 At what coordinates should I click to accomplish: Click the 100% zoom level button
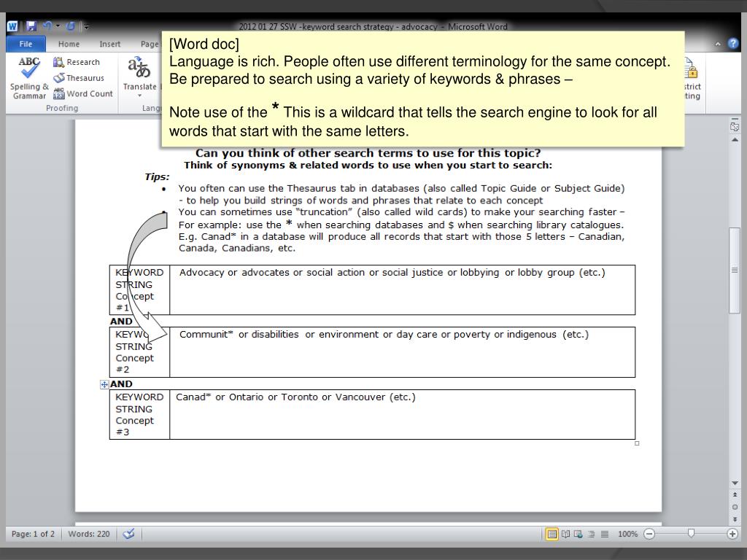(x=627, y=534)
